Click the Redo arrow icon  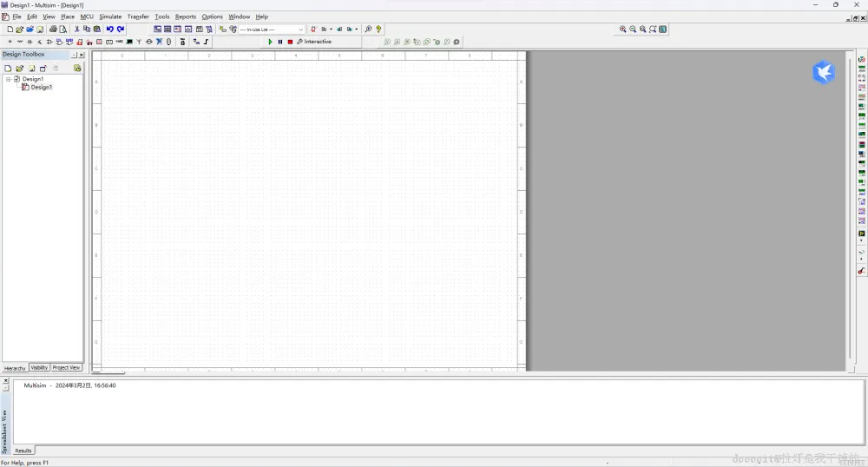[x=121, y=30]
